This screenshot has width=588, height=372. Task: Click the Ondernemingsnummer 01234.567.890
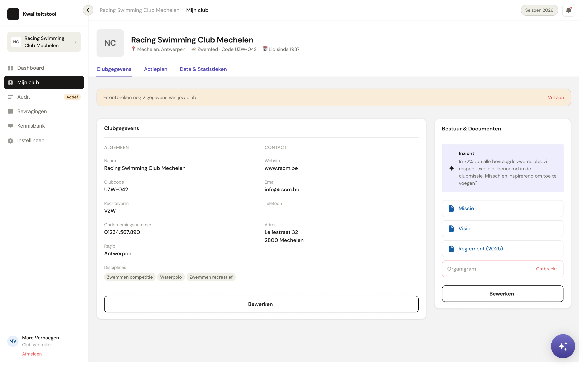[x=122, y=232]
